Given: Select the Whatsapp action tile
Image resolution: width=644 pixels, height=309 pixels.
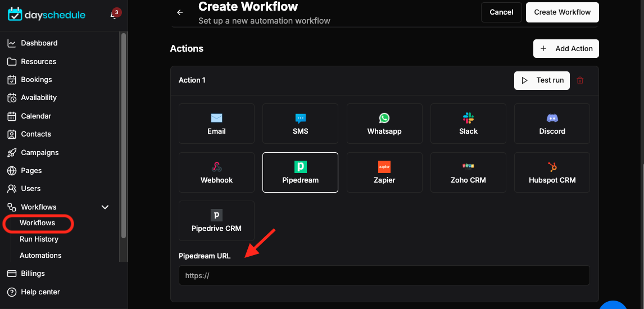Looking at the screenshot, I should (384, 124).
